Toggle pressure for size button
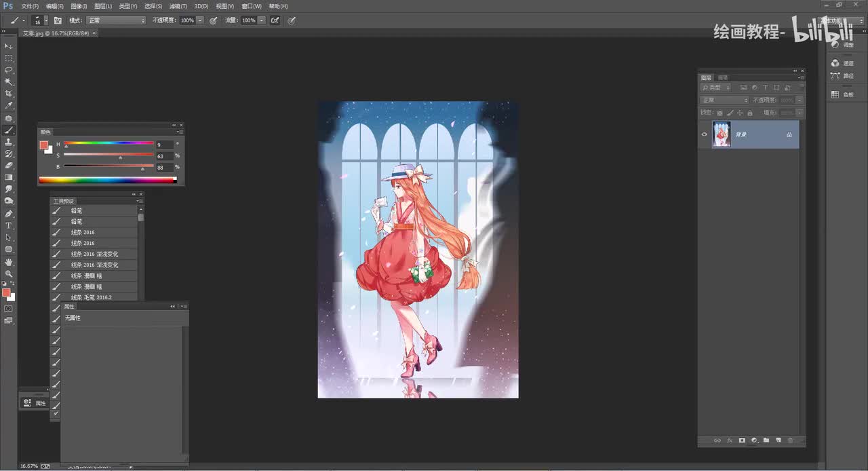868x471 pixels. (292, 20)
